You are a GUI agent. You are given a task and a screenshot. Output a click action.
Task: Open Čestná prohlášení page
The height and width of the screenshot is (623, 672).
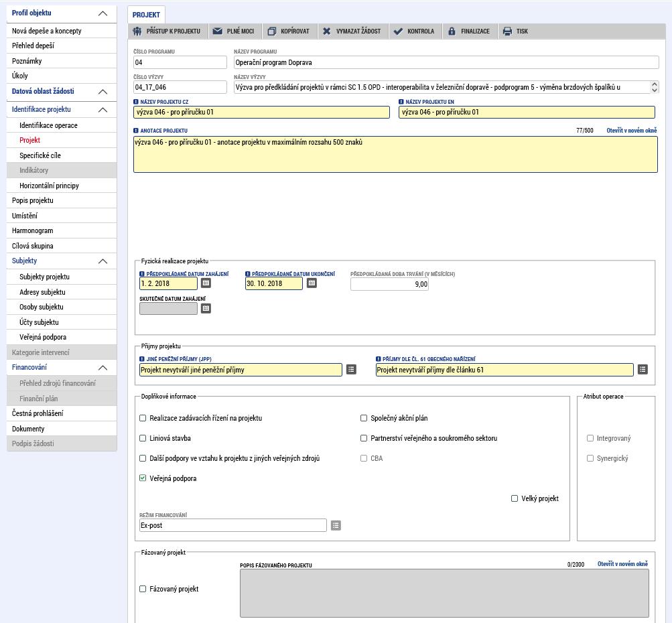(62, 413)
